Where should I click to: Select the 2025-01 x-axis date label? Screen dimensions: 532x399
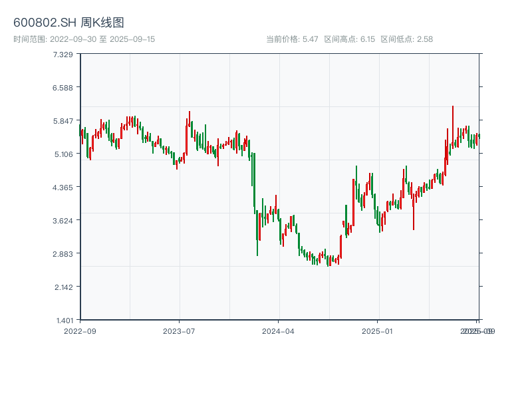pos(378,331)
